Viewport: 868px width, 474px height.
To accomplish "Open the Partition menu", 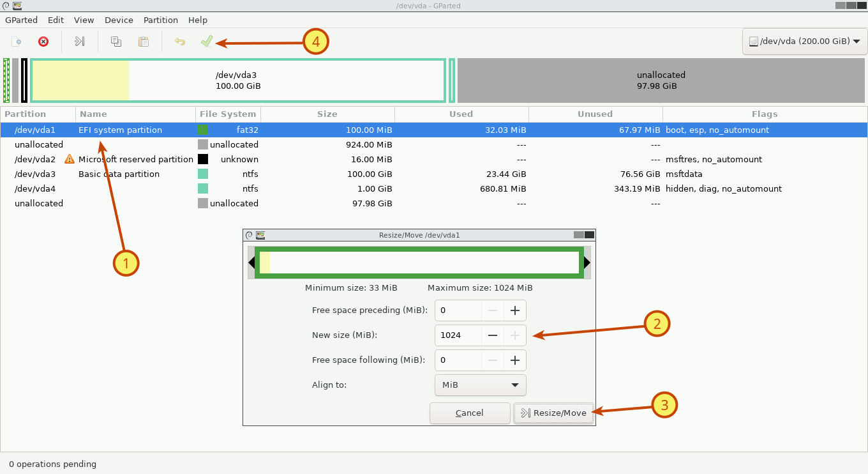I will point(161,20).
